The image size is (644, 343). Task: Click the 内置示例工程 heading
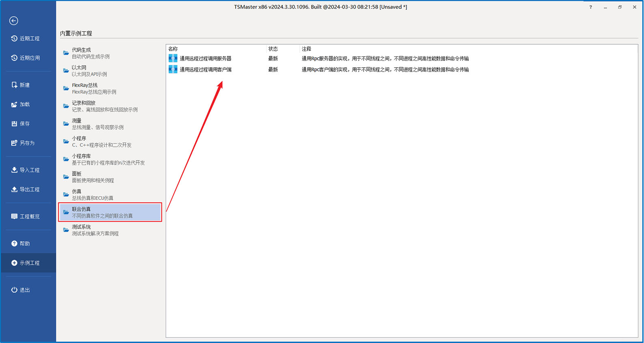(76, 33)
